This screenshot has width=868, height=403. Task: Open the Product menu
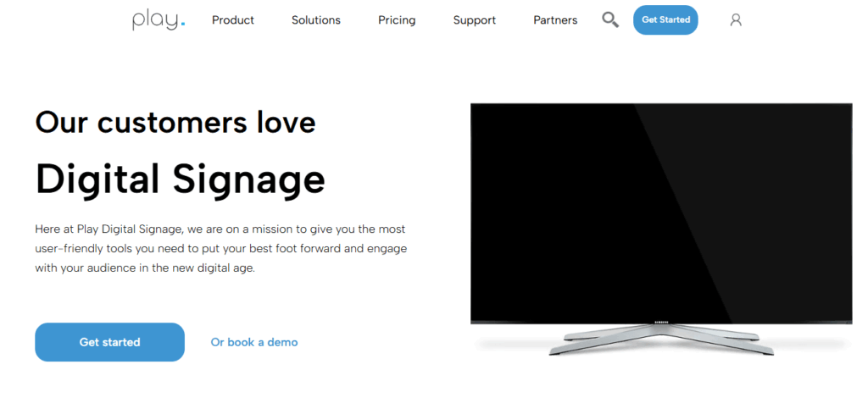[x=232, y=20]
